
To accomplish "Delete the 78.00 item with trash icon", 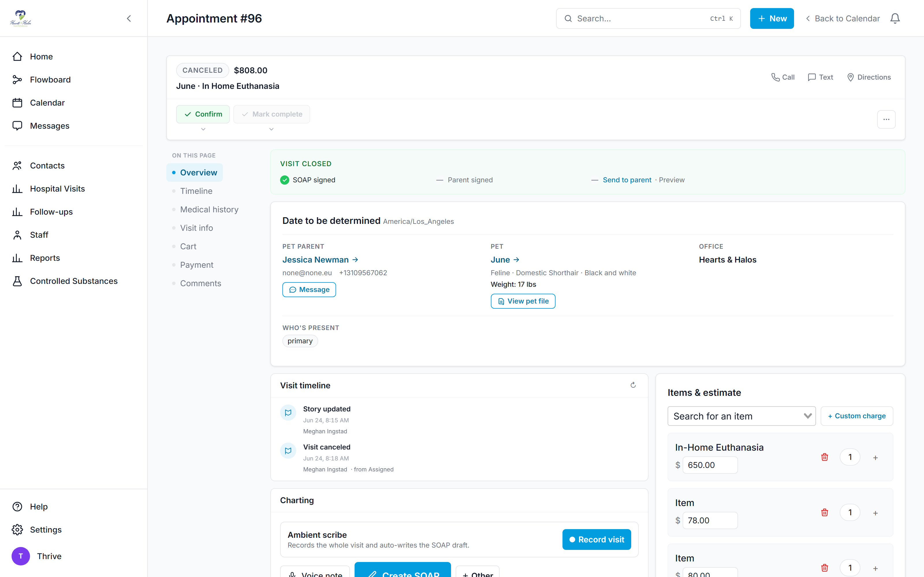I will (824, 512).
